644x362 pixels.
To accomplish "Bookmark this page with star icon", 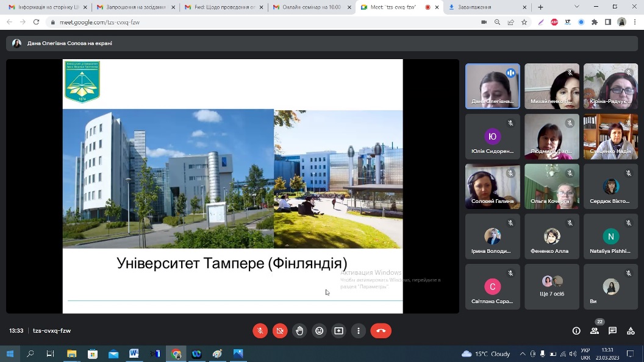I will click(524, 22).
